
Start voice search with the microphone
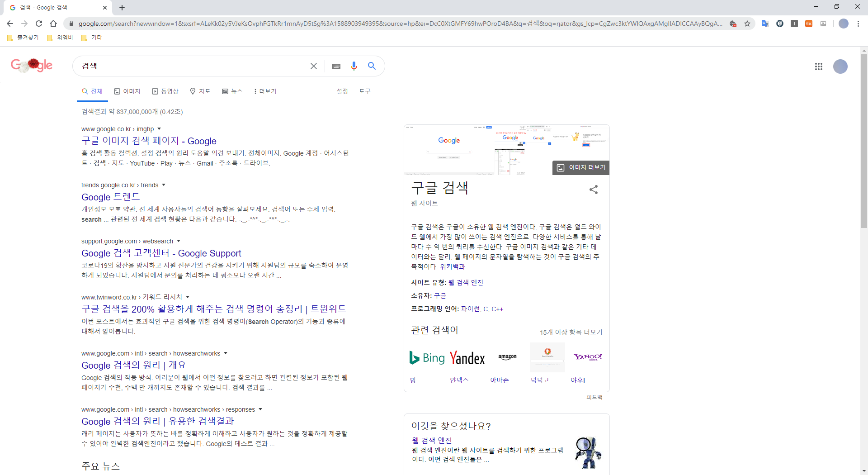(354, 66)
